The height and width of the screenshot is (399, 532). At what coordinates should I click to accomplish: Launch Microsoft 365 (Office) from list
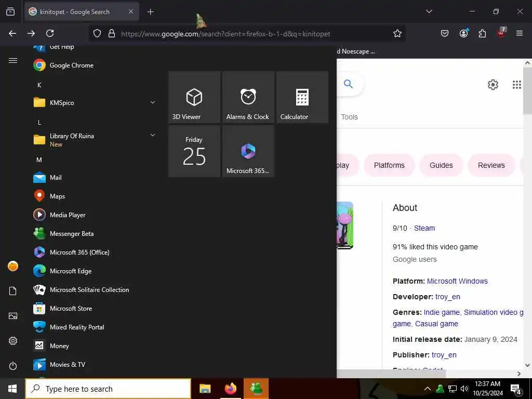[95, 252]
